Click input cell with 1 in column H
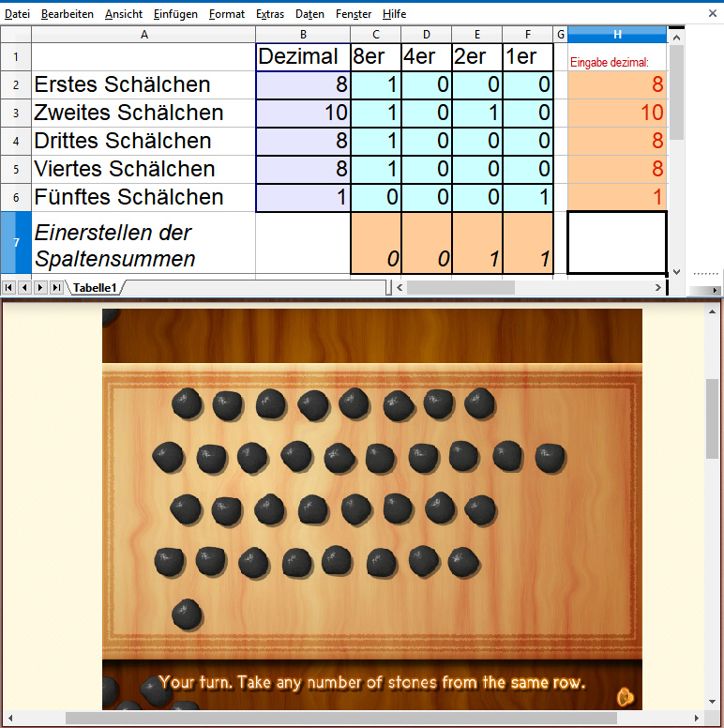This screenshot has width=724, height=728. [x=617, y=197]
